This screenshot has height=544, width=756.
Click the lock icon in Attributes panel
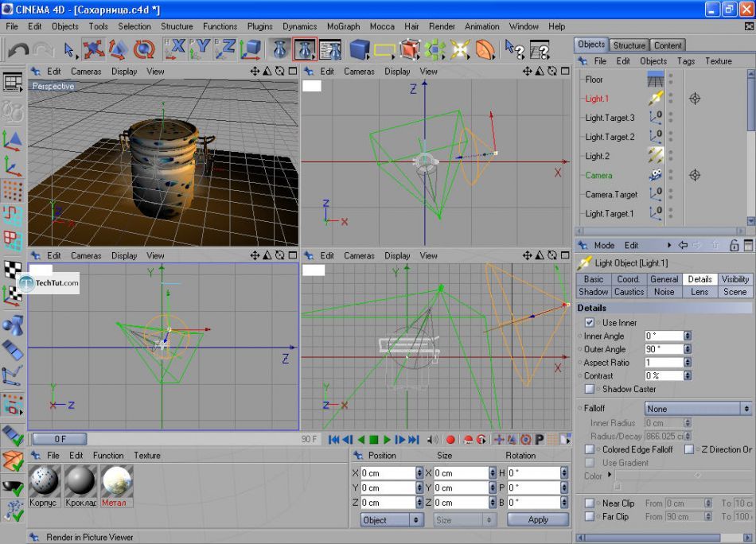734,245
